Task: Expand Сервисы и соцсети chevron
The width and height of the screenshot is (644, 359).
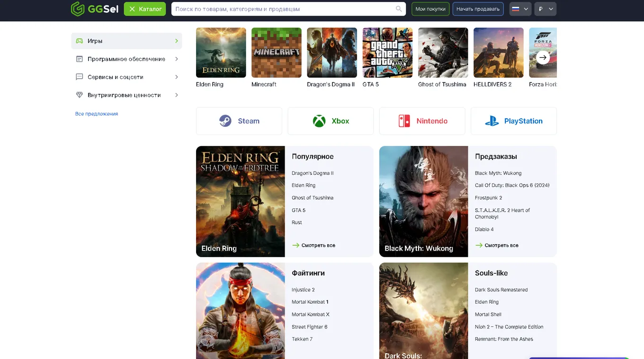Action: (x=177, y=77)
